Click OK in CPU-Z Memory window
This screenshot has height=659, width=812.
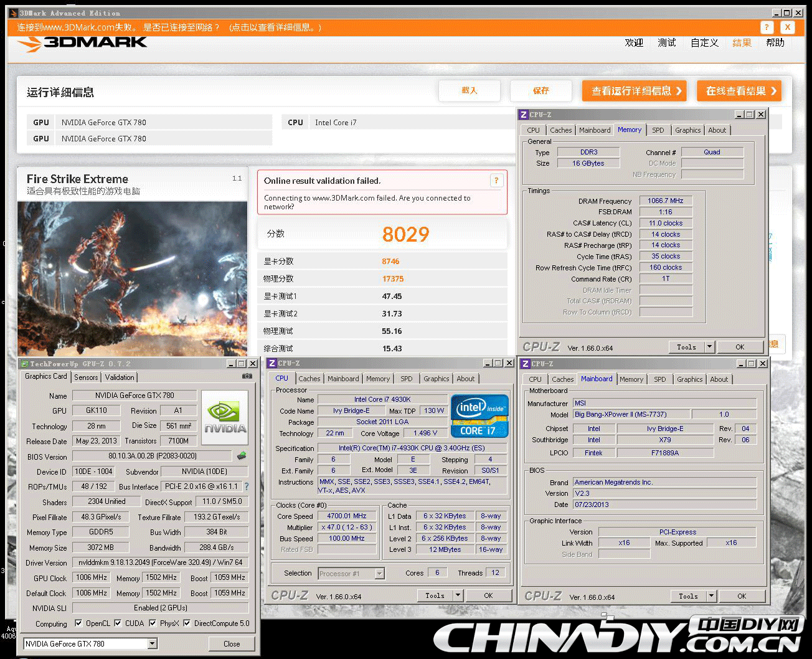(740, 347)
